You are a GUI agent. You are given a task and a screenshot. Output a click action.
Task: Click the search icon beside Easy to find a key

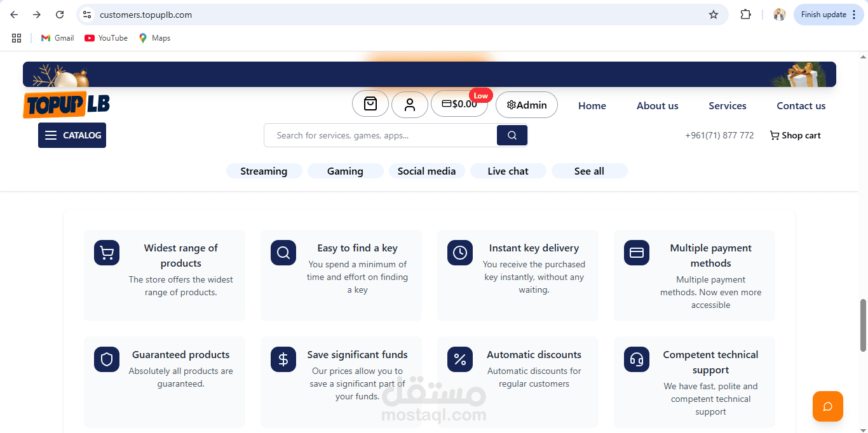(283, 253)
